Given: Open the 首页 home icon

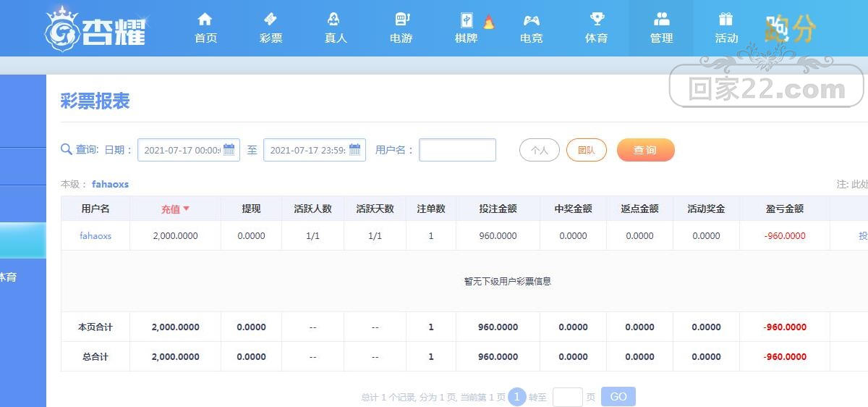Looking at the screenshot, I should point(205,20).
